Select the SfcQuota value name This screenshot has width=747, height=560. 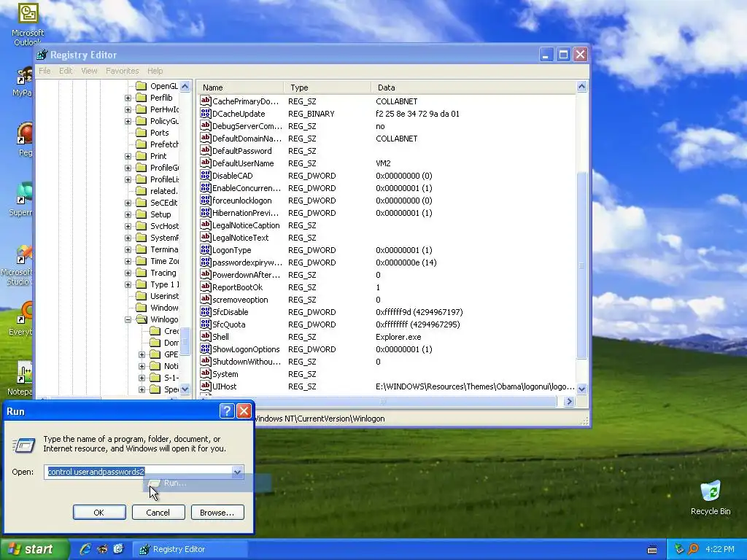pos(228,324)
